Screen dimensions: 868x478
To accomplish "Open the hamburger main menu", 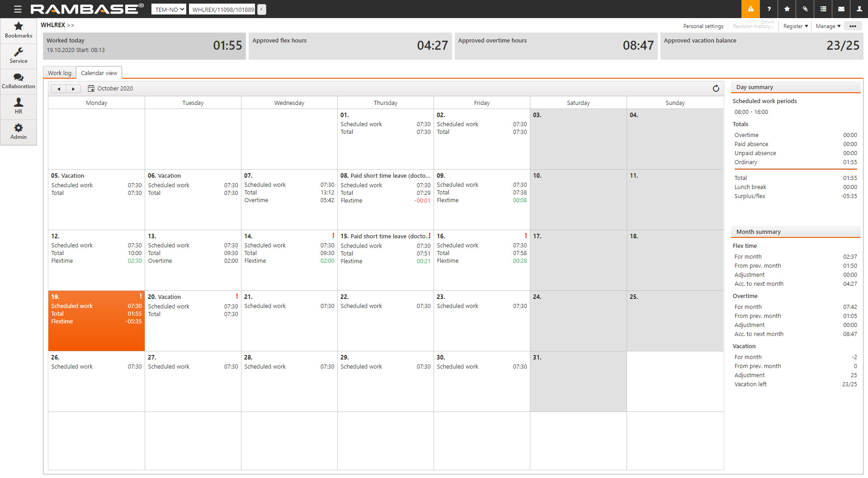I will [x=18, y=9].
